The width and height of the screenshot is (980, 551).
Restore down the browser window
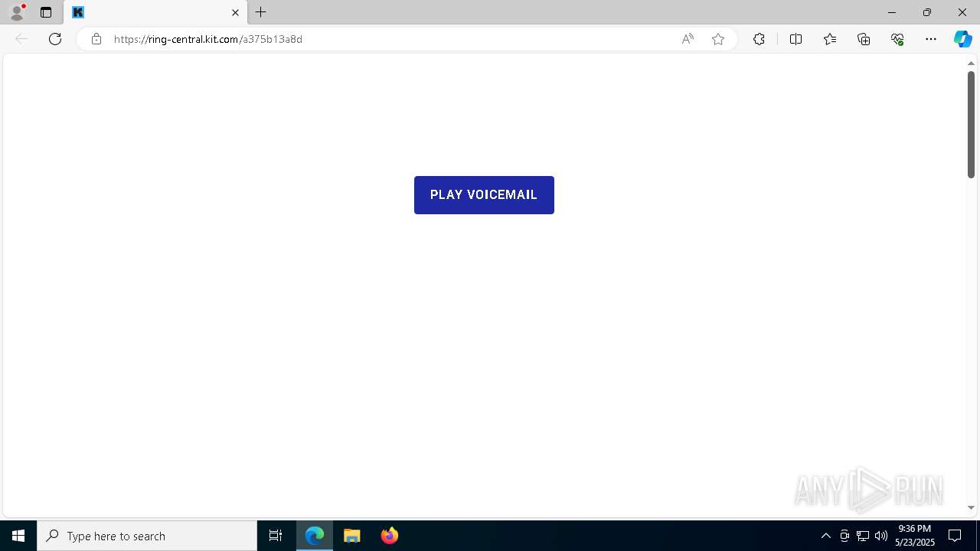tap(927, 12)
